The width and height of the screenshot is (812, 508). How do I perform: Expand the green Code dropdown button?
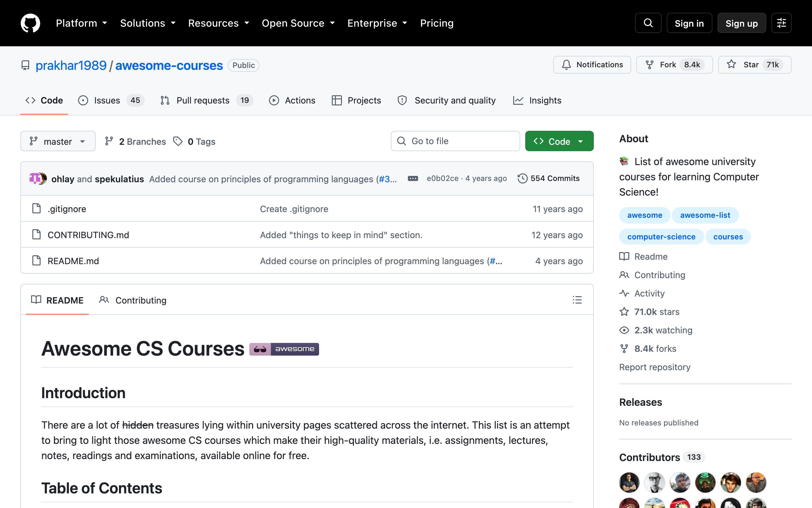pyautogui.click(x=559, y=141)
